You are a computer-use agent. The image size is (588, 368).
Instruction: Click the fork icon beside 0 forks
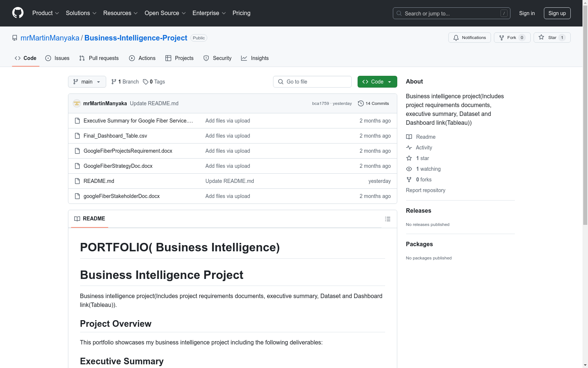click(x=409, y=180)
